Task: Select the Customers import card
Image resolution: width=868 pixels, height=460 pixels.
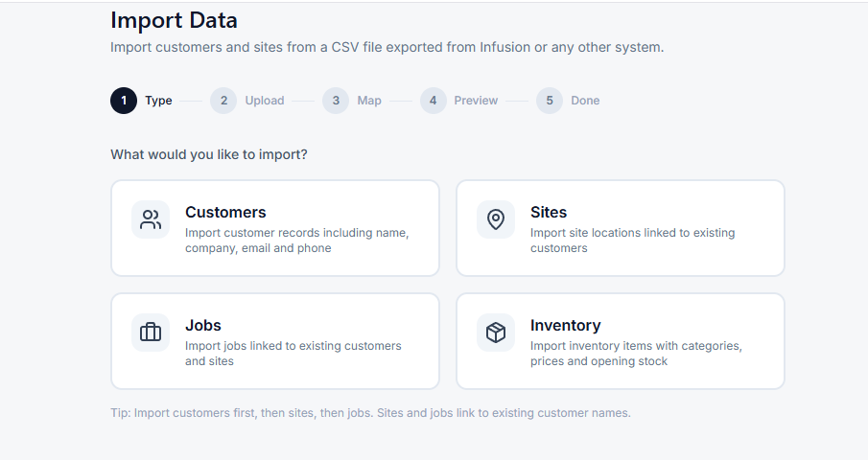Action: pyautogui.click(x=275, y=228)
